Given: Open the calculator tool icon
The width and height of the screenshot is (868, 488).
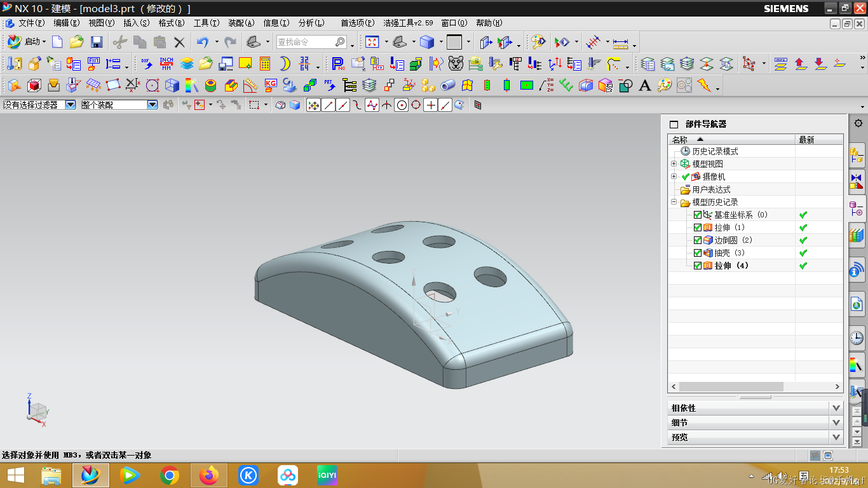Looking at the screenshot, I should [265, 64].
